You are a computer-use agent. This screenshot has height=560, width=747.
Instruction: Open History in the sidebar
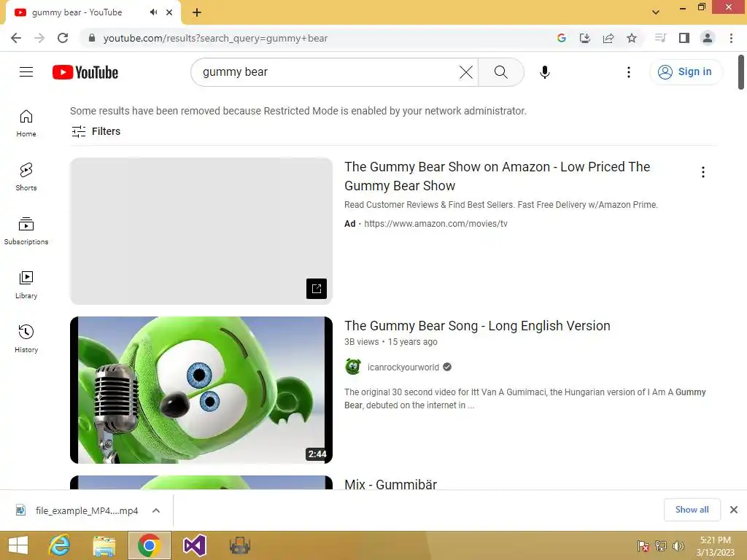pos(26,338)
